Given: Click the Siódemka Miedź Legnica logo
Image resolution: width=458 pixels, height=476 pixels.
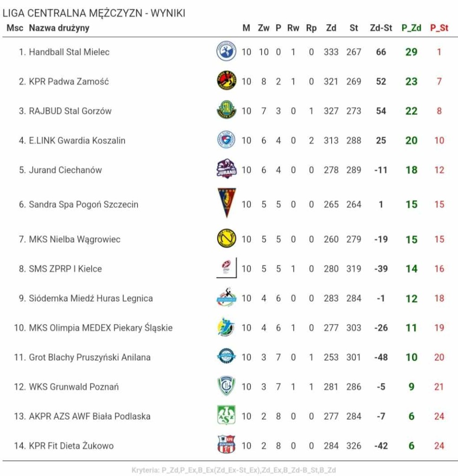Looking at the screenshot, I should (226, 297).
